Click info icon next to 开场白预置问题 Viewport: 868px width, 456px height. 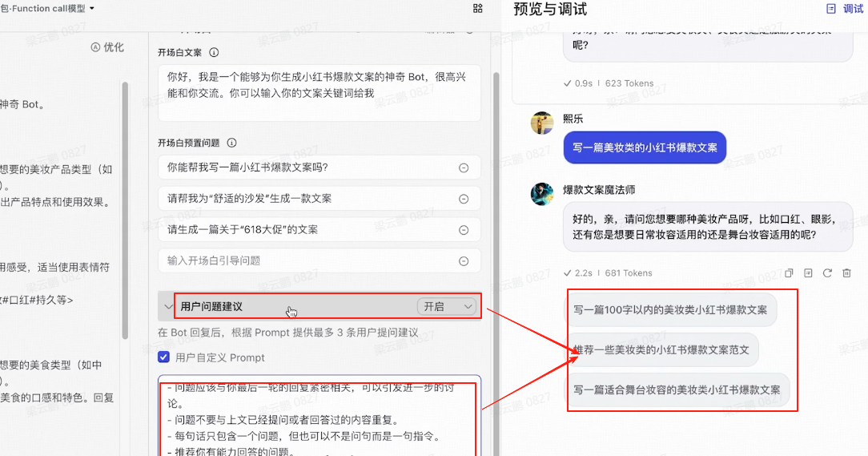[231, 143]
